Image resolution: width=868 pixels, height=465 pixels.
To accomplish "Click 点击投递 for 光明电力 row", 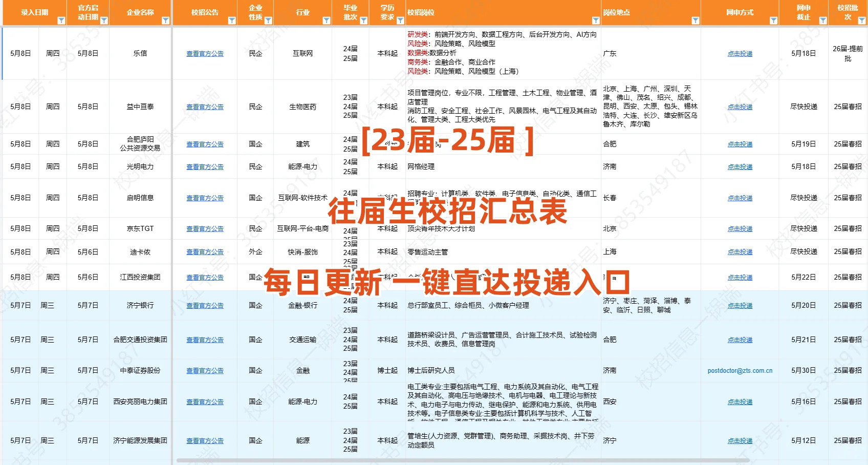I will click(740, 166).
